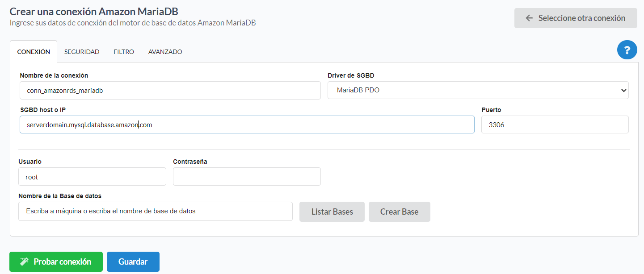Click the Listar Bases button
644x274 pixels.
tap(332, 212)
